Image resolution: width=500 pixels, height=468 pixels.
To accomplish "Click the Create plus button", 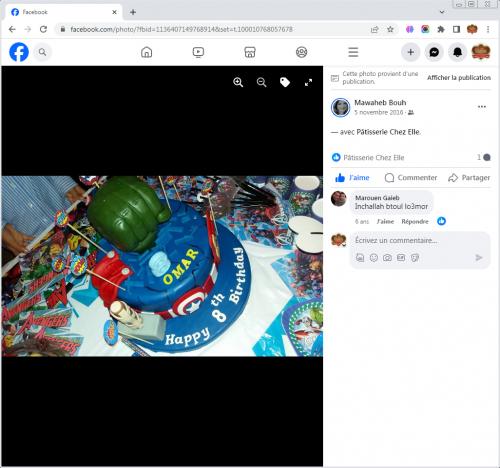I will [x=411, y=52].
